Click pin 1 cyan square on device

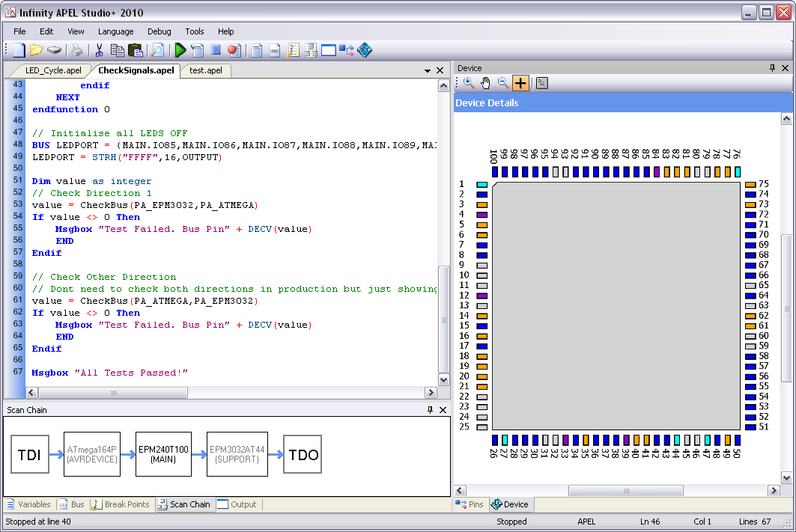481,184
